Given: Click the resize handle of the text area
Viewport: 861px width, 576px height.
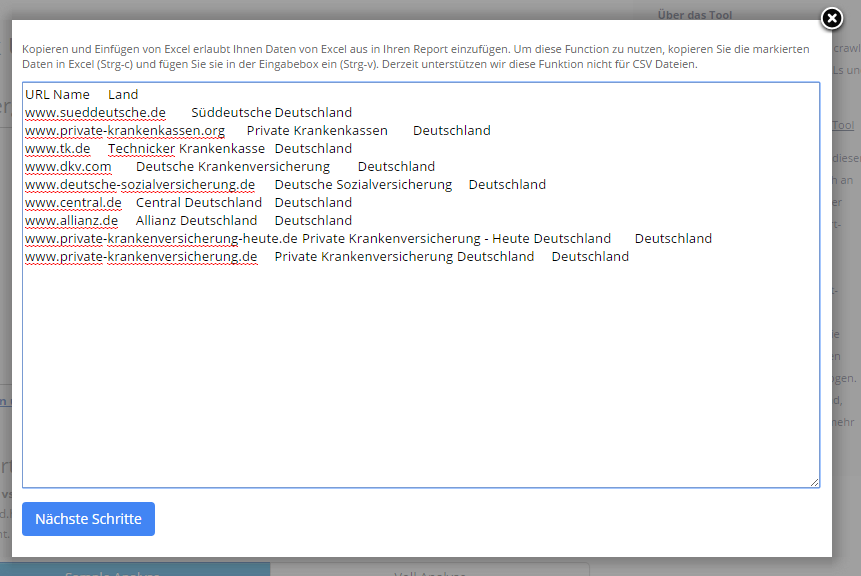Looking at the screenshot, I should (814, 482).
